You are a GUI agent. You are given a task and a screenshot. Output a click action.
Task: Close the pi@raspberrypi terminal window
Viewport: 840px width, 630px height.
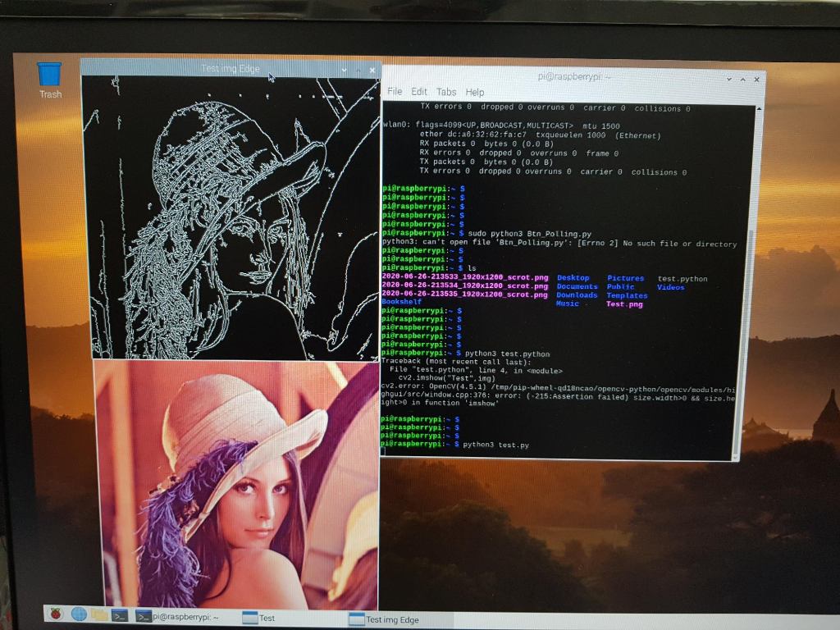757,80
